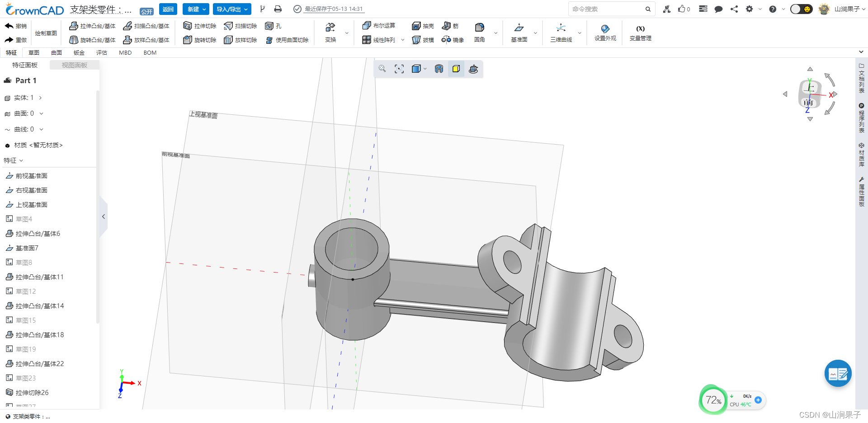Click the 公开 badge
This screenshot has height=423, width=868.
(146, 12)
